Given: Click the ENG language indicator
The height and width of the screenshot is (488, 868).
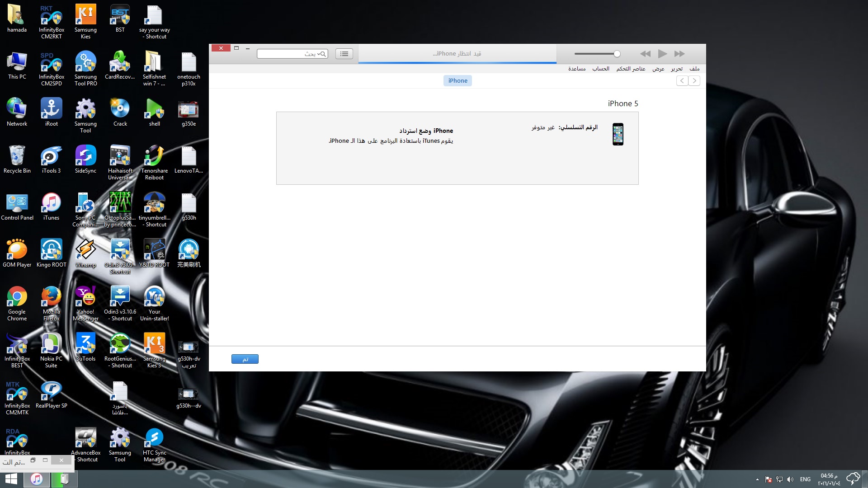Looking at the screenshot, I should [805, 479].
